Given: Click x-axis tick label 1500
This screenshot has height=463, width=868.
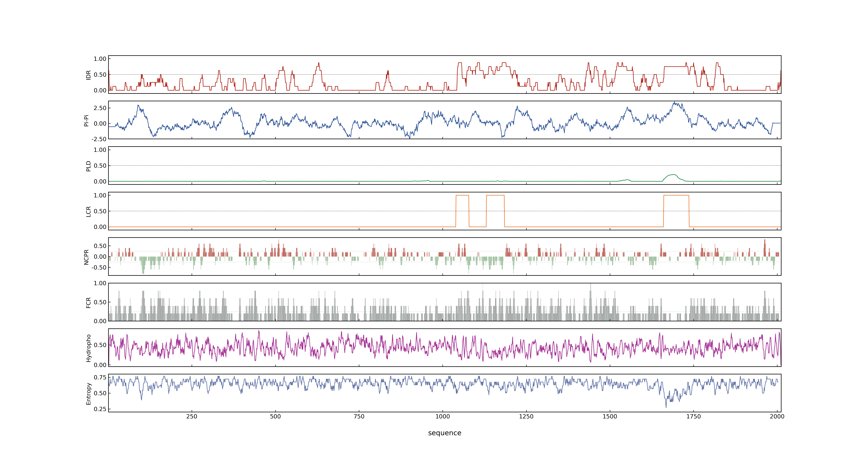Looking at the screenshot, I should [x=610, y=416].
